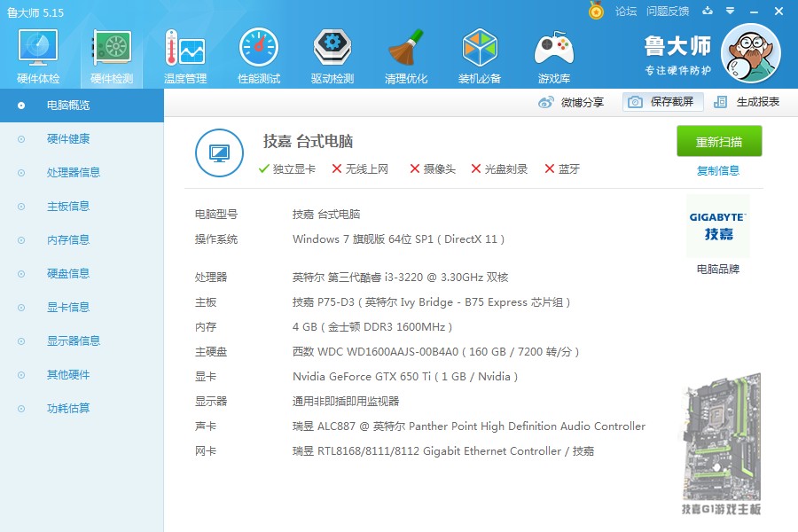Click the 瑞昱 ALC887 sound card text
The width and height of the screenshot is (798, 532).
pos(469,426)
